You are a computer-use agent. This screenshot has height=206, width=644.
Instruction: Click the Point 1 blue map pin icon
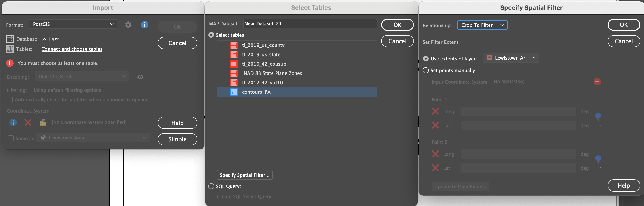(x=598, y=118)
